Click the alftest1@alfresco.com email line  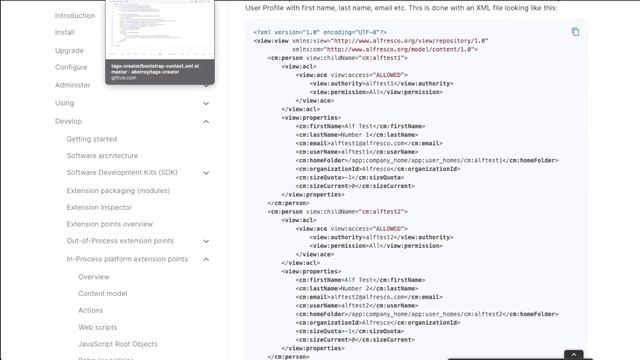coord(369,143)
